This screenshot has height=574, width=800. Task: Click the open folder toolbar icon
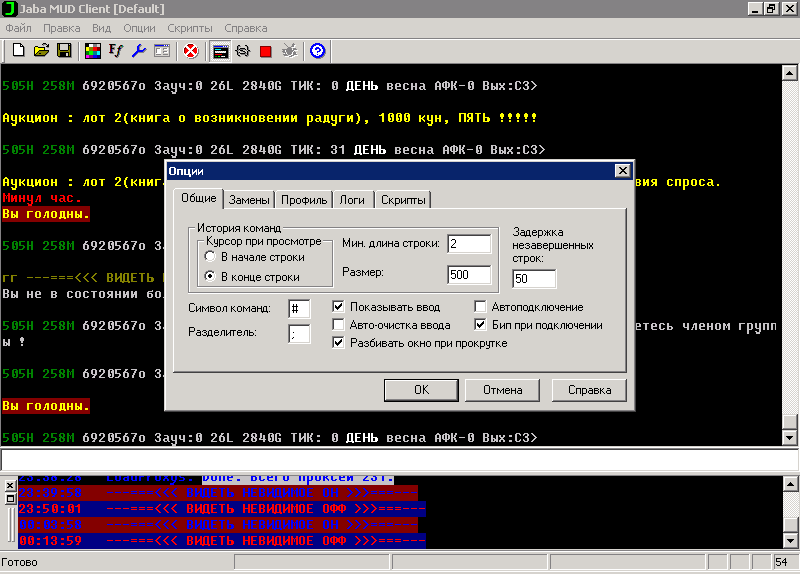(x=41, y=50)
